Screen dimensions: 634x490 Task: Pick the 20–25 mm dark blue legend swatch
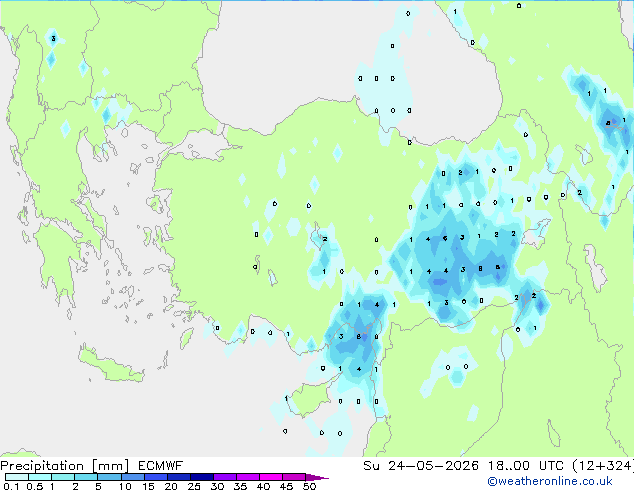(179, 477)
